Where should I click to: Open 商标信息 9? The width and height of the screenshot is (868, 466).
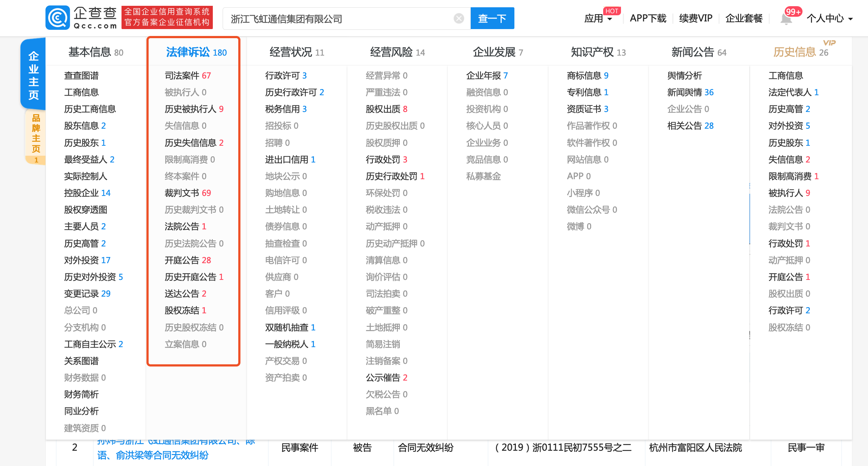coord(588,76)
